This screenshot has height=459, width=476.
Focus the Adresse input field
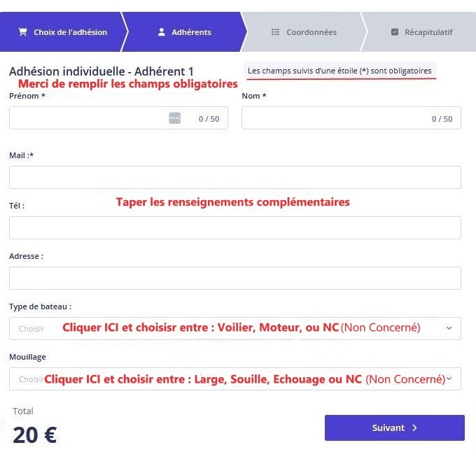pyautogui.click(x=234, y=278)
